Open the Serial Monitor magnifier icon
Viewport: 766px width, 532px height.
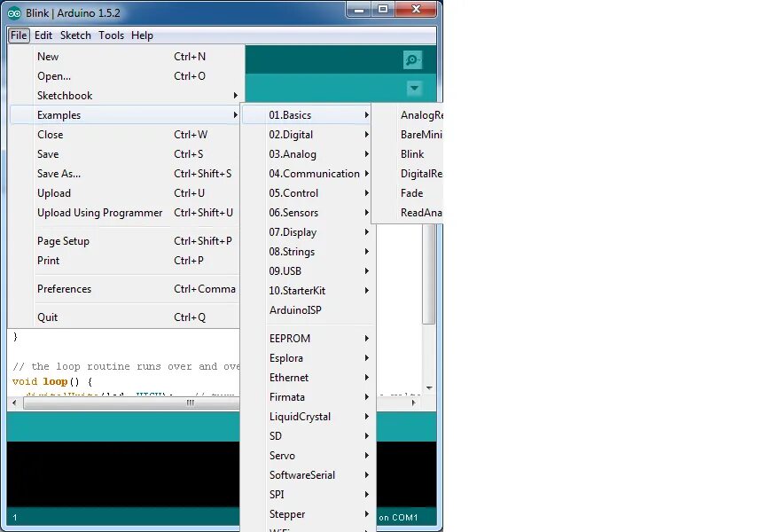(x=413, y=60)
